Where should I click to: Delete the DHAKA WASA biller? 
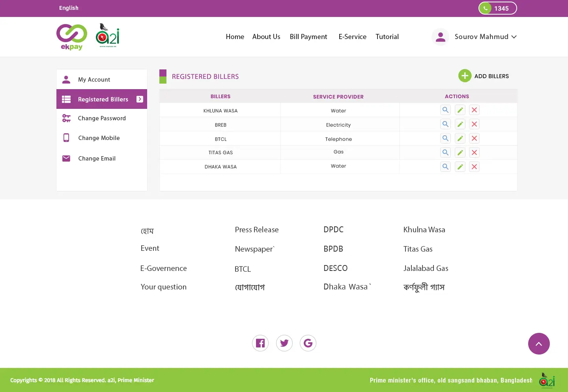pos(474,167)
